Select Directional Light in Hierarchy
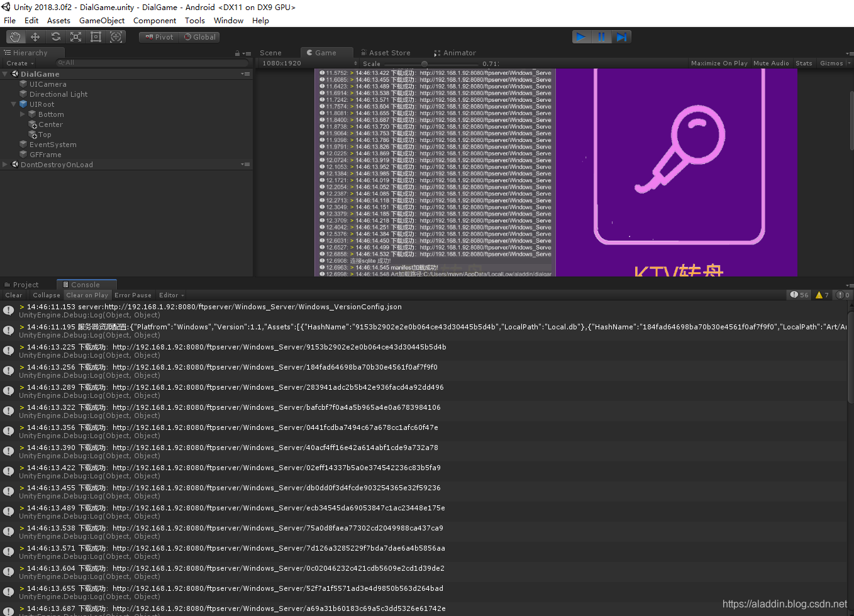The height and width of the screenshot is (616, 854). [58, 94]
